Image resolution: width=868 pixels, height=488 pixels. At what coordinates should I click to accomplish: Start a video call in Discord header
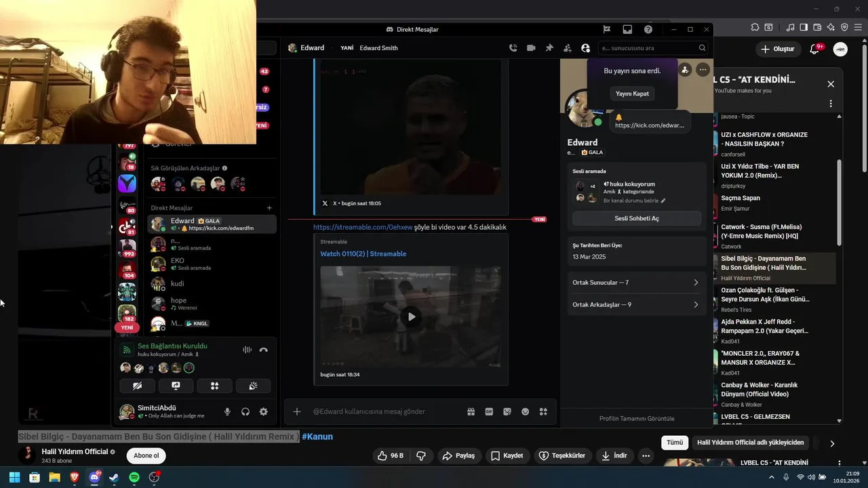click(531, 48)
